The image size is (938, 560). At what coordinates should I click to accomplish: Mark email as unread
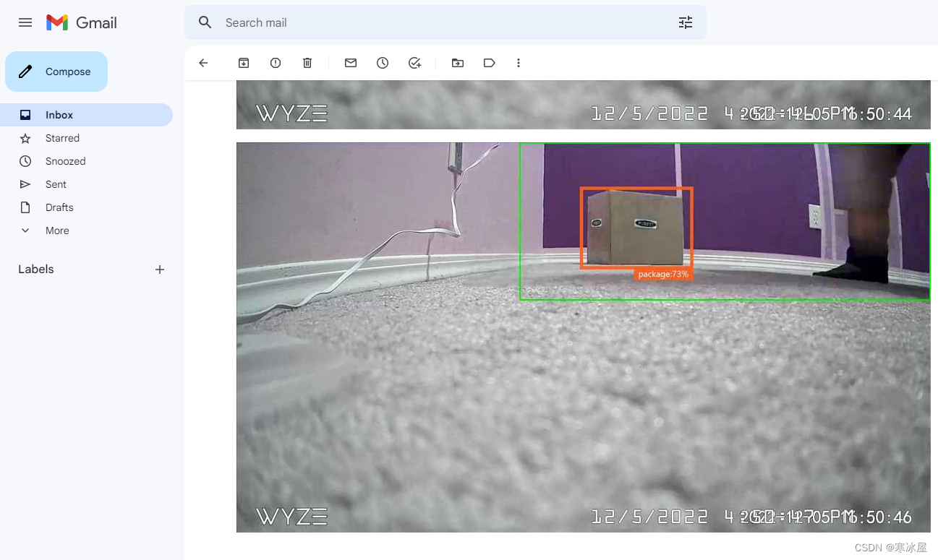coord(351,63)
